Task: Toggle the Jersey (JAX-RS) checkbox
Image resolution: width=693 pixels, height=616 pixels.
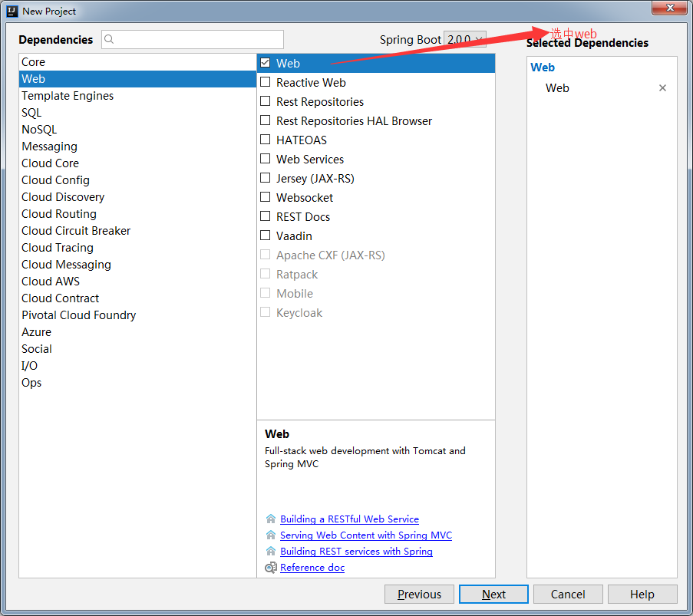Action: click(x=266, y=178)
